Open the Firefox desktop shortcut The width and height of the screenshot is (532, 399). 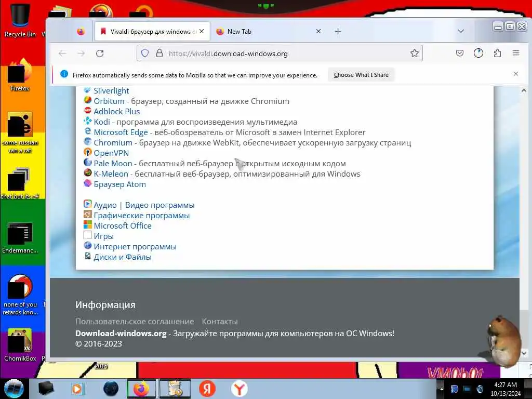click(x=20, y=75)
